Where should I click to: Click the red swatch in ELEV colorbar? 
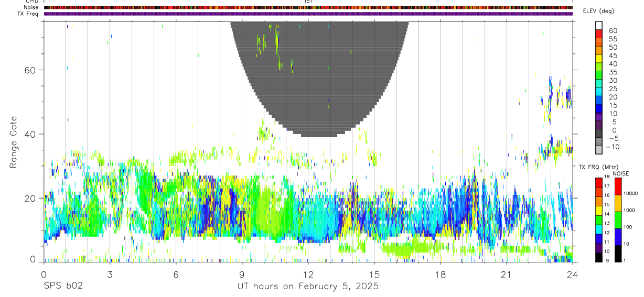pos(599,34)
